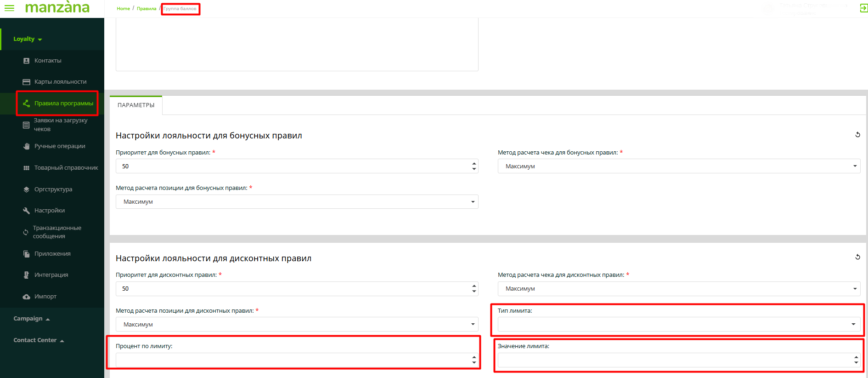Expand the Campaign sidebar section
The image size is (868, 378).
coord(31,319)
